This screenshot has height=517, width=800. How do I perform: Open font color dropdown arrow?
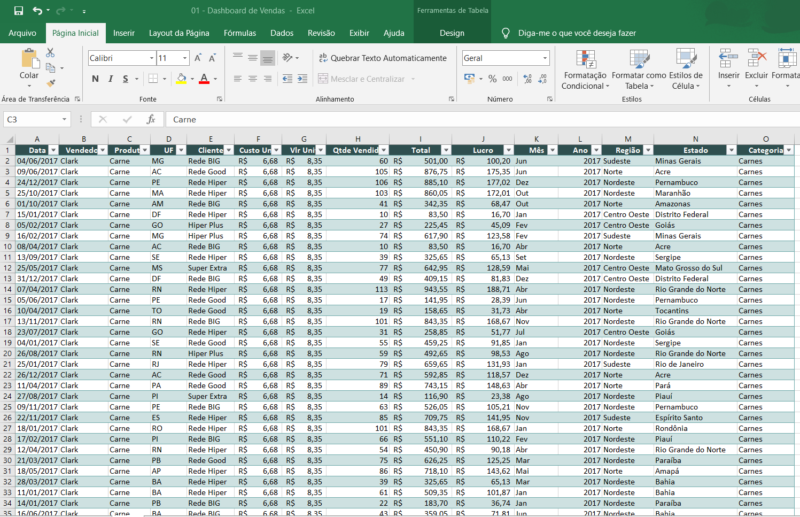pos(215,79)
